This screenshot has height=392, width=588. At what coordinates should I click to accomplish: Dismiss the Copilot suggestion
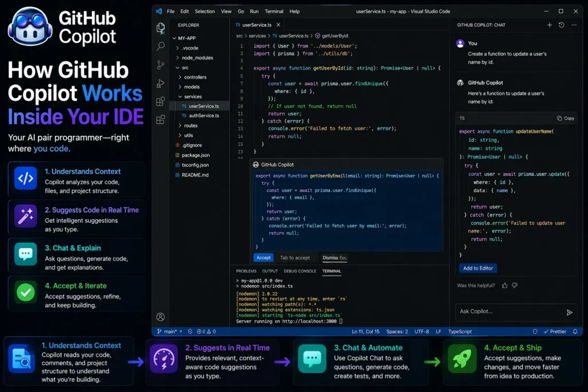335,258
